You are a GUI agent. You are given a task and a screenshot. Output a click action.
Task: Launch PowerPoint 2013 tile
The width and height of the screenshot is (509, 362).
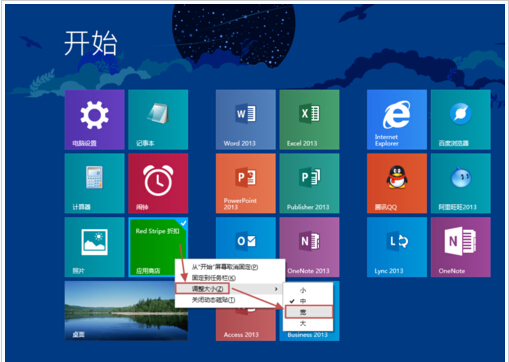[246, 183]
